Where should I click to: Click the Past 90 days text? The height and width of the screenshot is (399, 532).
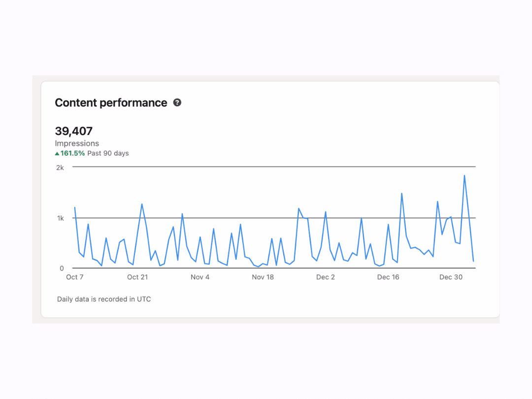point(108,153)
